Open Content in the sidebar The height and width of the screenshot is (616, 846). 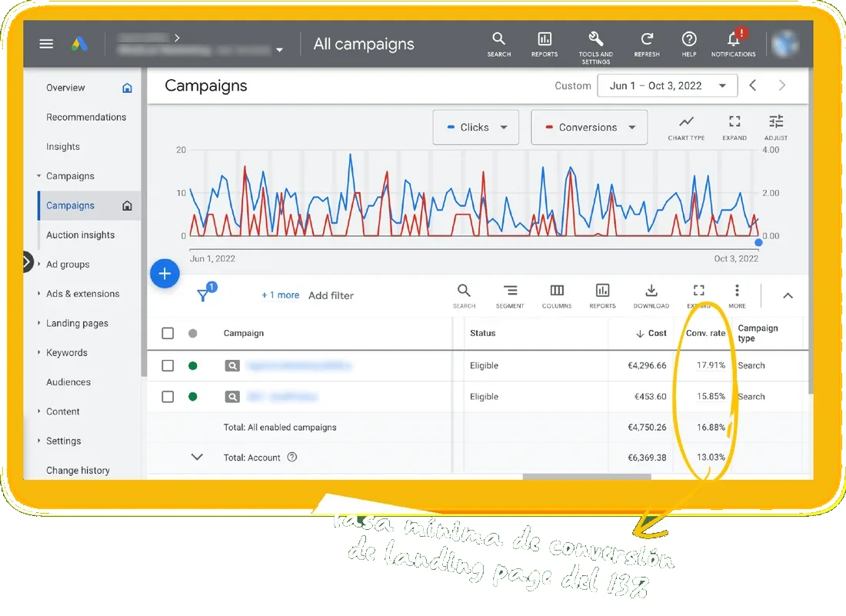coord(62,411)
